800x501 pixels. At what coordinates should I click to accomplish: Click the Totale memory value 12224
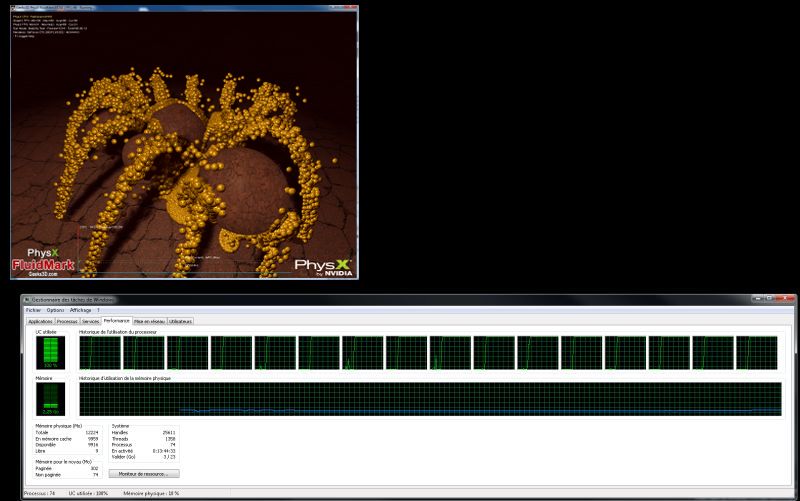point(91,433)
